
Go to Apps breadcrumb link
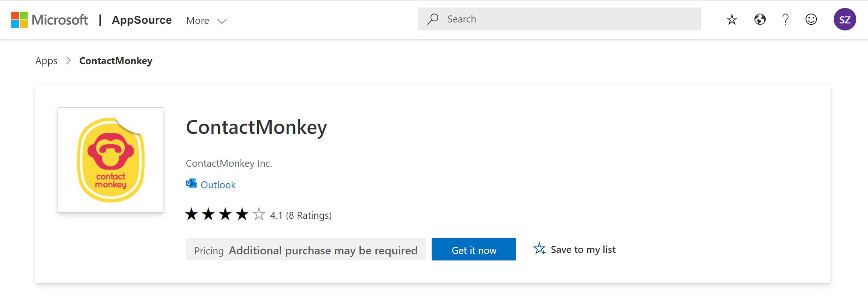pyautogui.click(x=46, y=61)
